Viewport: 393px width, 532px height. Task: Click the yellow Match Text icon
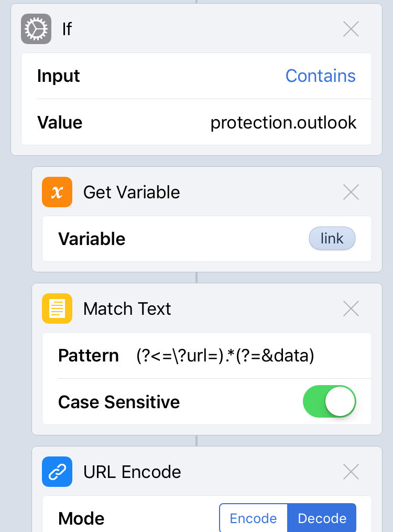(57, 308)
